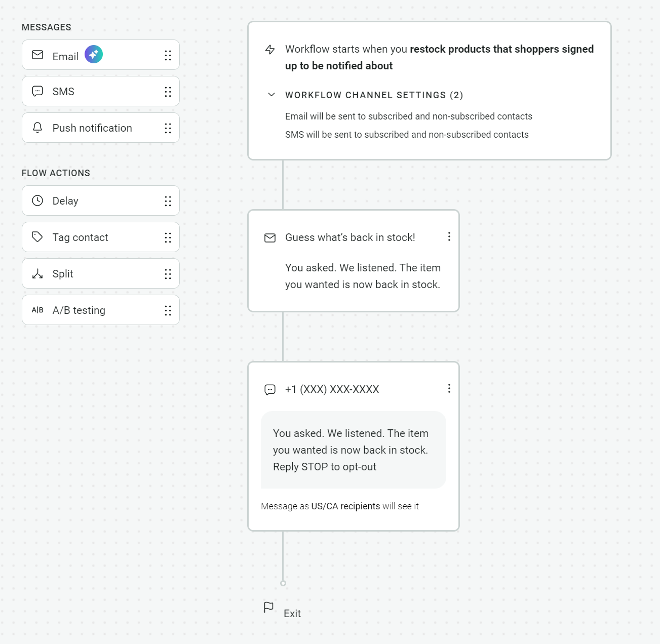Image resolution: width=660 pixels, height=644 pixels.
Task: Select the Tag contact icon
Action: pyautogui.click(x=37, y=236)
